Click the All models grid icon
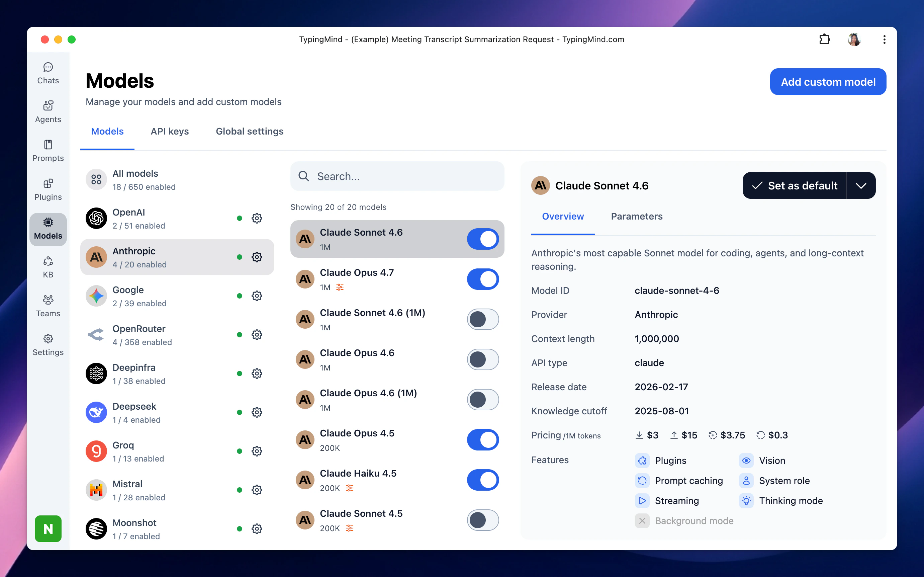The image size is (924, 577). (96, 180)
